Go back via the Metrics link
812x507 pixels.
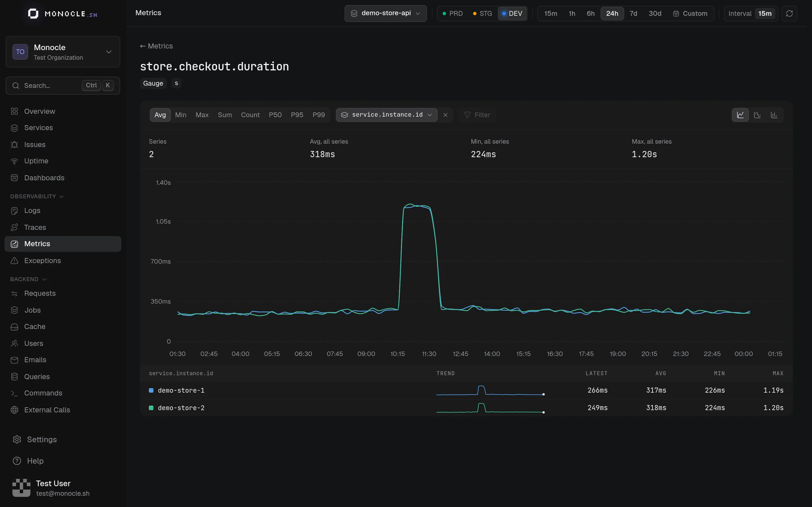tap(156, 46)
